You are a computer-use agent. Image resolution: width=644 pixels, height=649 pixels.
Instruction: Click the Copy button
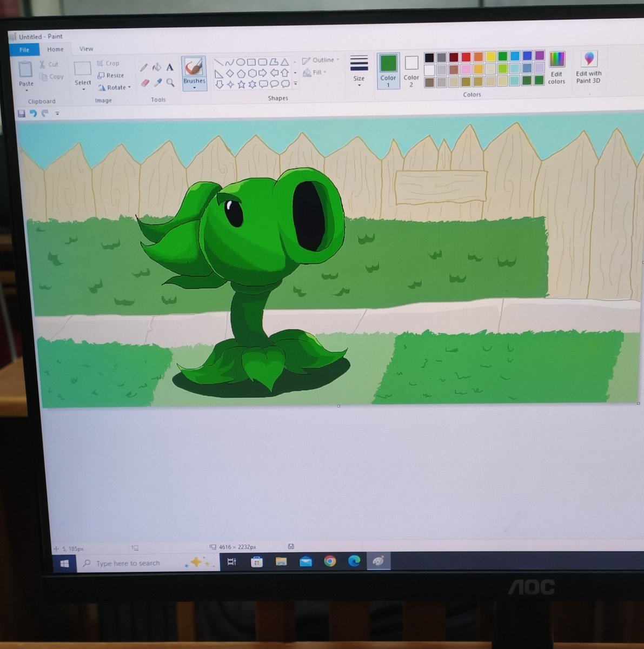pyautogui.click(x=51, y=77)
